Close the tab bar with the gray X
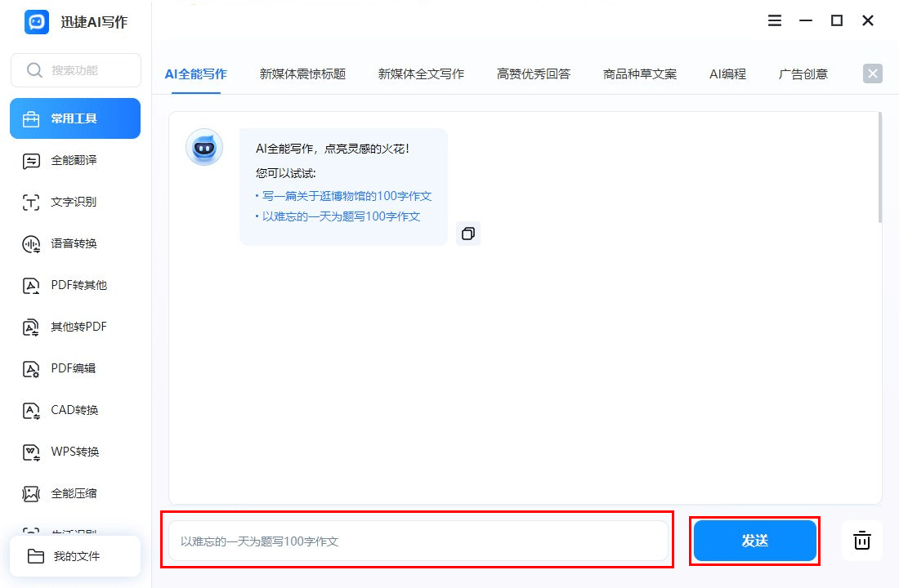Viewport: 899px width, 588px height. click(872, 73)
